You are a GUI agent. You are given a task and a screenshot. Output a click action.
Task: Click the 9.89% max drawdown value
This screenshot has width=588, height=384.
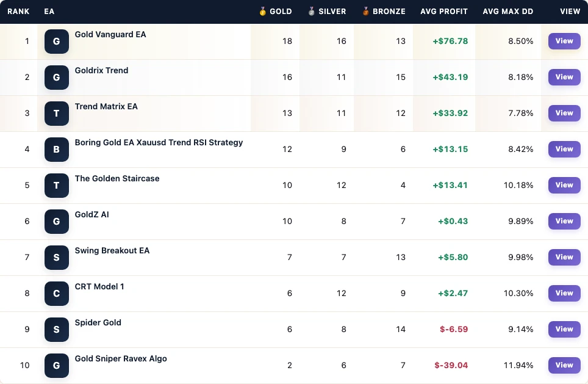pyautogui.click(x=520, y=222)
